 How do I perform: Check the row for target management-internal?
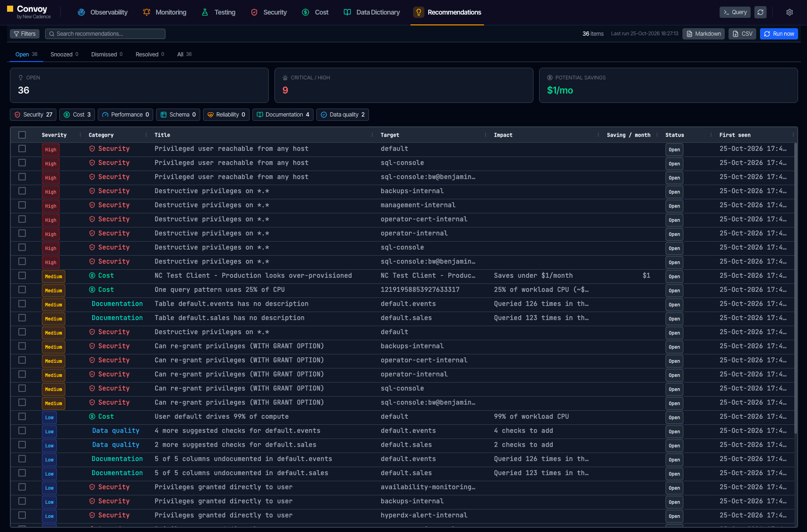22,205
